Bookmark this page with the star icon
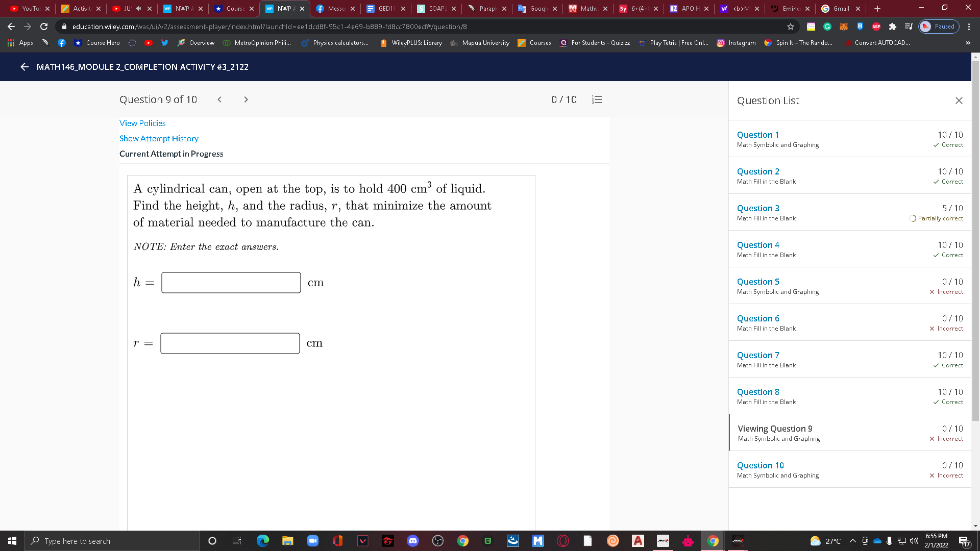Viewport: 980px width, 551px height. 790,27
